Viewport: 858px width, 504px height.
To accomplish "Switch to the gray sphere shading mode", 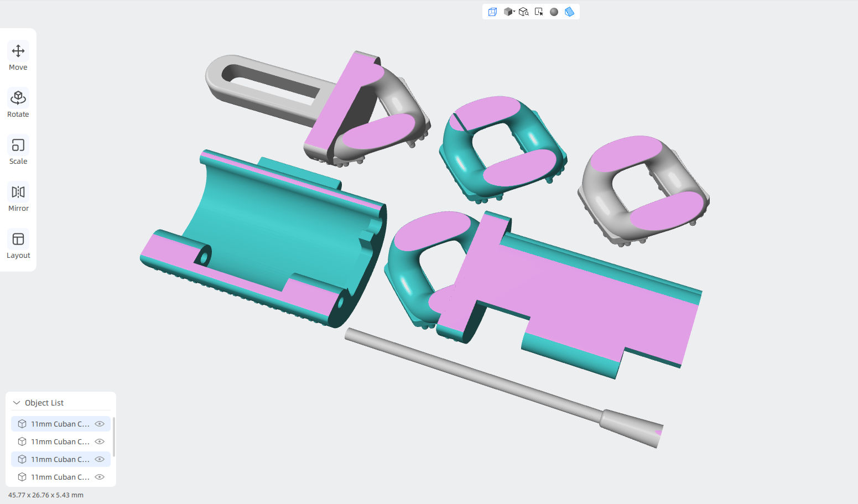I will (x=554, y=12).
